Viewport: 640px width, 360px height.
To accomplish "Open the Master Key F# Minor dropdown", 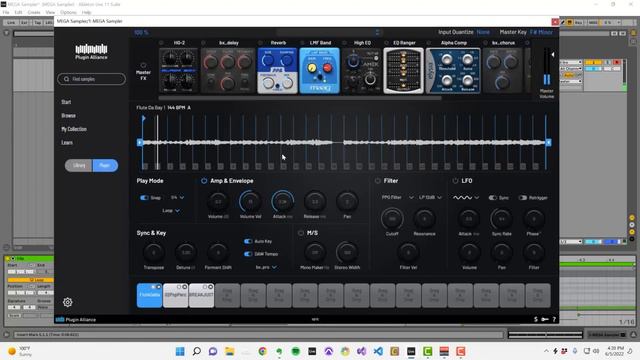I will [x=541, y=32].
